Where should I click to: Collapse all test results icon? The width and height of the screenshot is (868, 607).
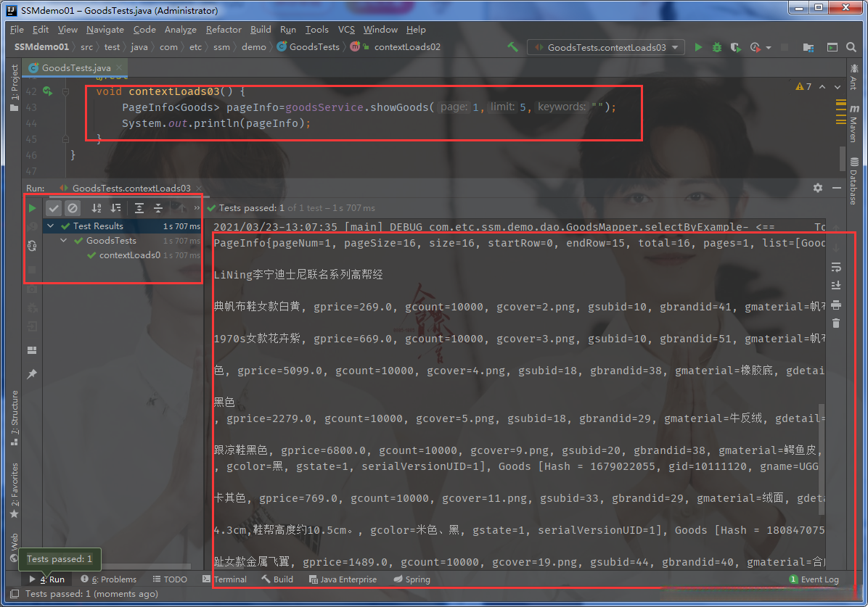click(x=158, y=208)
